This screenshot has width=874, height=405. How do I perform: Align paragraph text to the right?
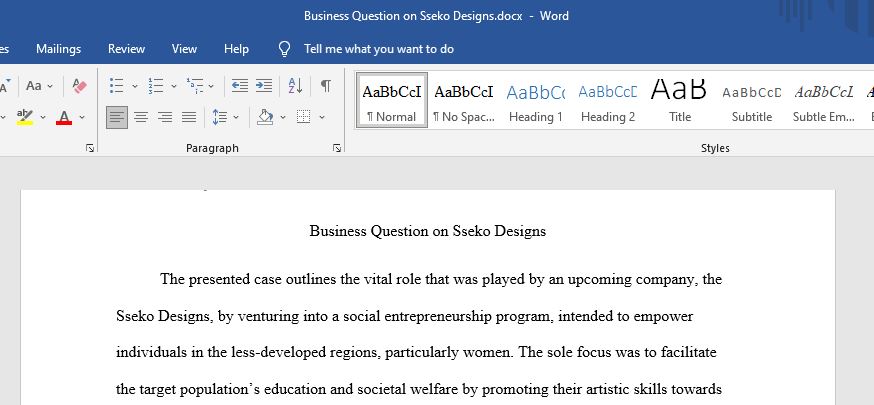(x=165, y=117)
